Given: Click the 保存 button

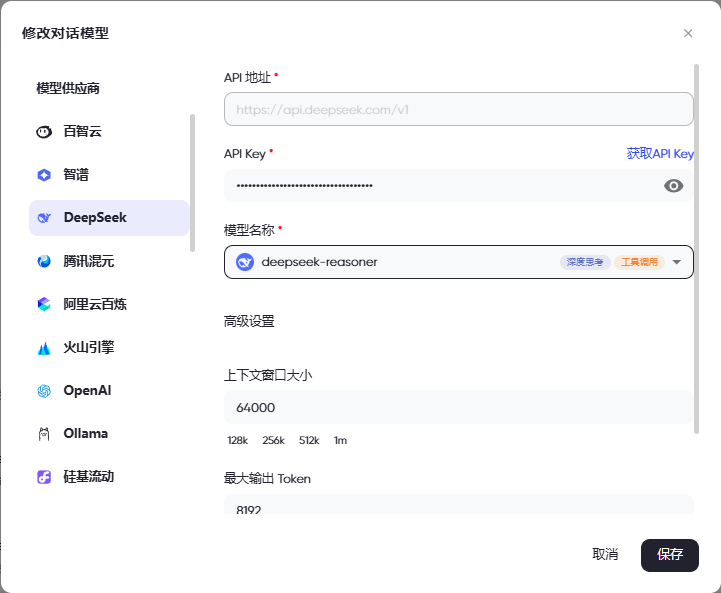Looking at the screenshot, I should [x=670, y=555].
